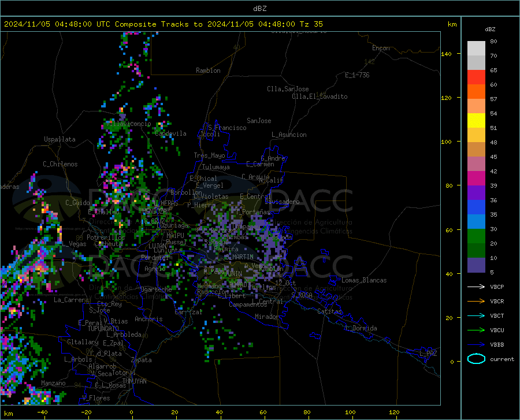Pick the bright yellow 51-54 dBZ swatch

click(476, 121)
